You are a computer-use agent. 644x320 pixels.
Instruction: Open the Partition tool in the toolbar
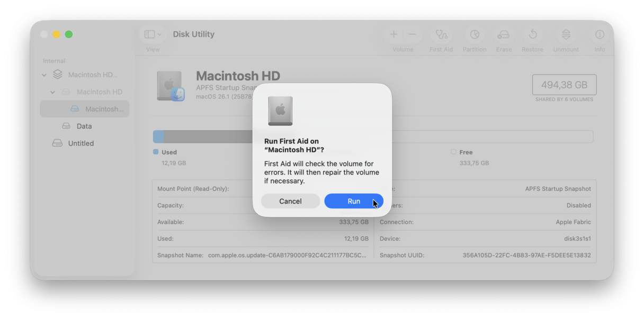pyautogui.click(x=475, y=34)
